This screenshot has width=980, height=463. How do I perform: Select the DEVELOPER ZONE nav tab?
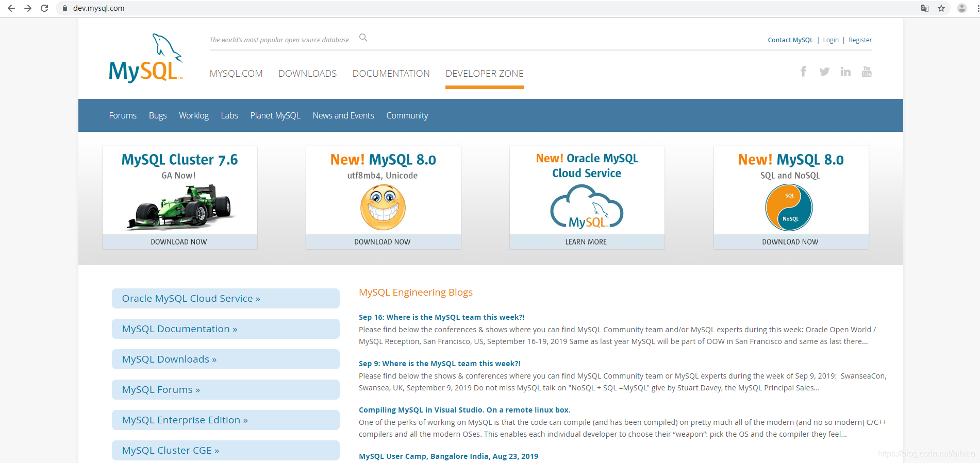[x=485, y=74]
